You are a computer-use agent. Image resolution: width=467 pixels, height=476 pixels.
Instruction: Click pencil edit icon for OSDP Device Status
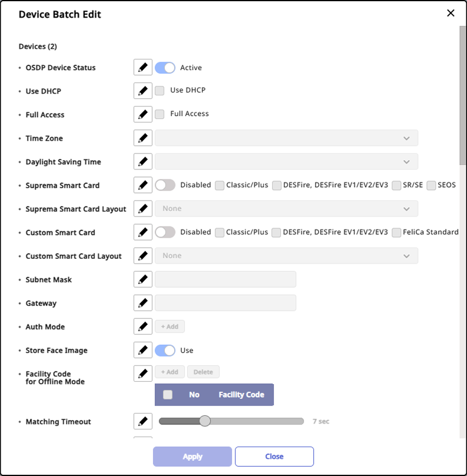[x=143, y=68]
